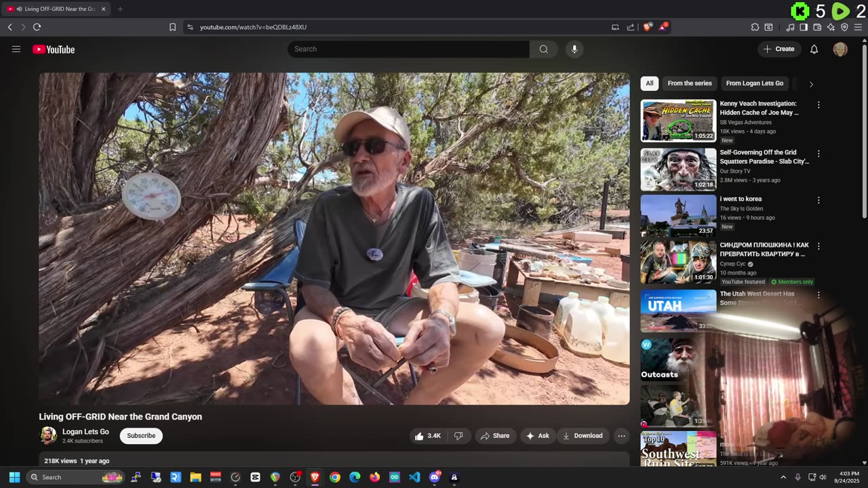Open the Logan Lets Go channel name link
The width and height of the screenshot is (868, 488).
[x=85, y=432]
